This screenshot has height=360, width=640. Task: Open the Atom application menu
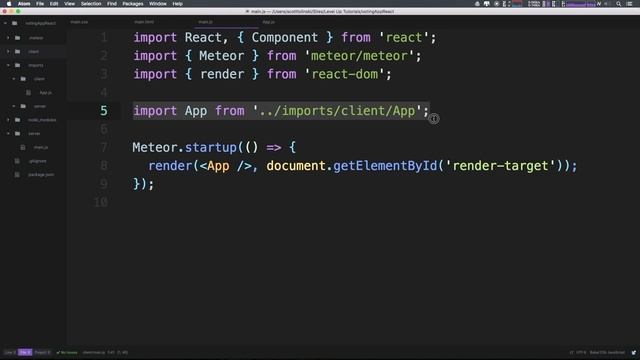24,4
